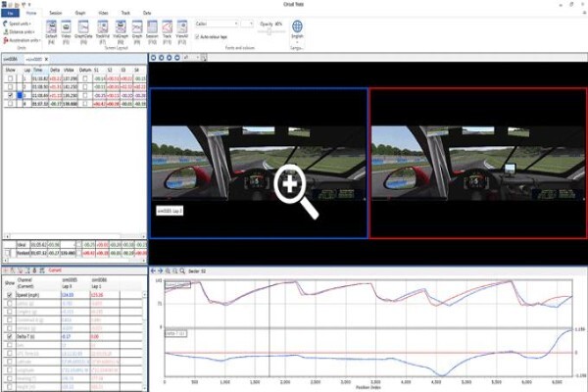This screenshot has width=588, height=392.
Task: Tick the Show checkbox for lap 1
Action: tap(10, 78)
